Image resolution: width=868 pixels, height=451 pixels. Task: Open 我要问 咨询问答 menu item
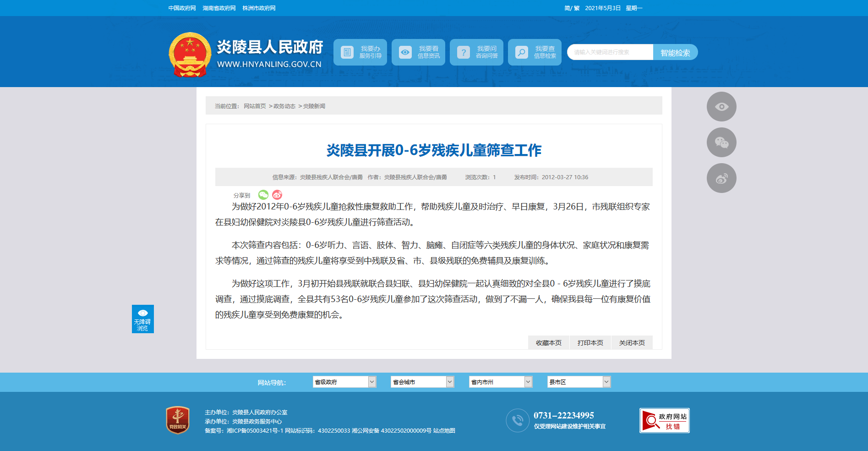click(476, 52)
